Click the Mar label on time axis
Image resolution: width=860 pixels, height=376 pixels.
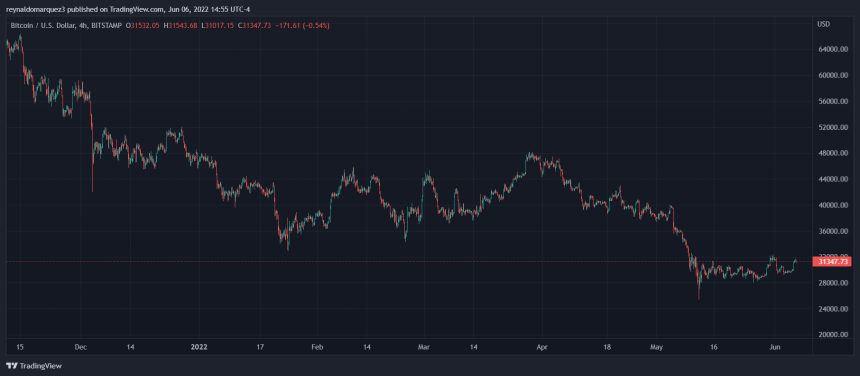click(x=424, y=347)
